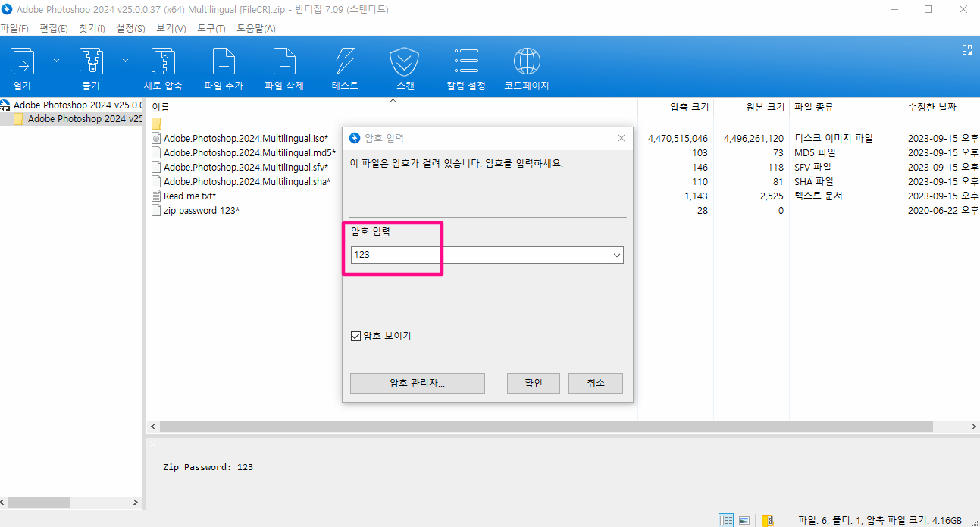Image resolution: width=980 pixels, height=527 pixels.
Task: Click the file list scrollbar left arrow
Action: click(x=153, y=427)
